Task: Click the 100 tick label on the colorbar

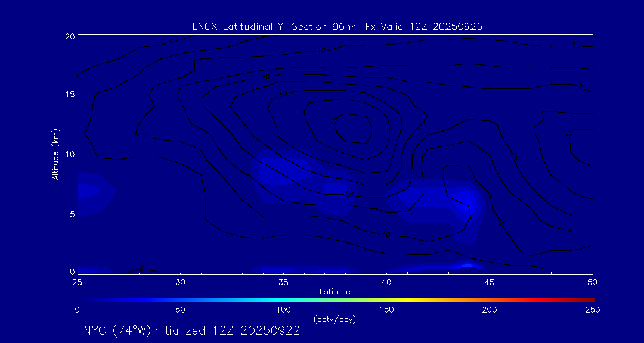Action: tap(284, 310)
